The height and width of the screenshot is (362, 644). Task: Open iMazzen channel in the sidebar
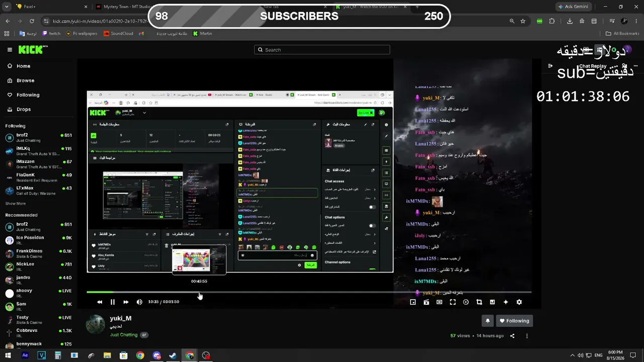pyautogui.click(x=38, y=164)
